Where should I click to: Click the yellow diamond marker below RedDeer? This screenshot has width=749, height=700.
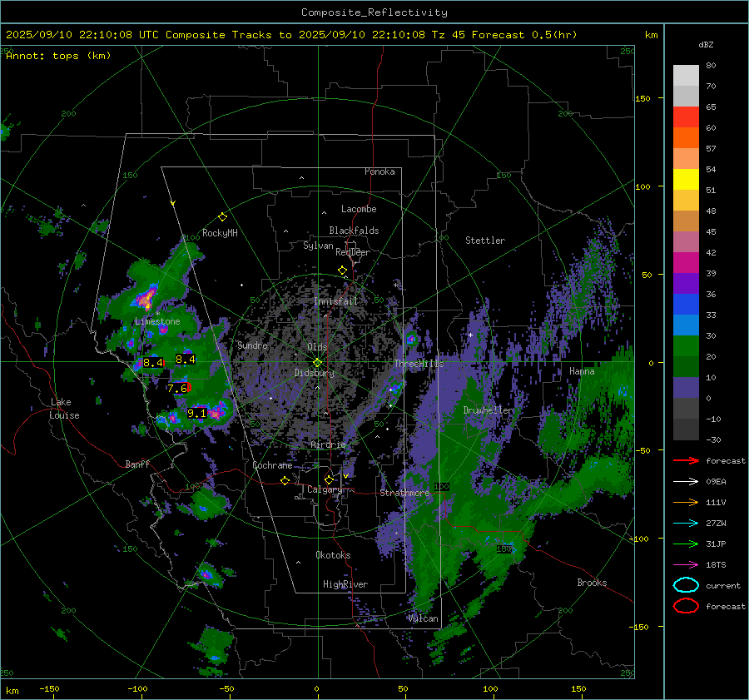(x=343, y=271)
